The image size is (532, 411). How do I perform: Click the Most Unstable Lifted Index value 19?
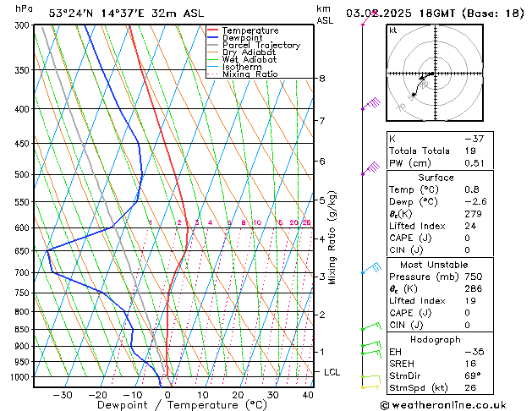470,301
